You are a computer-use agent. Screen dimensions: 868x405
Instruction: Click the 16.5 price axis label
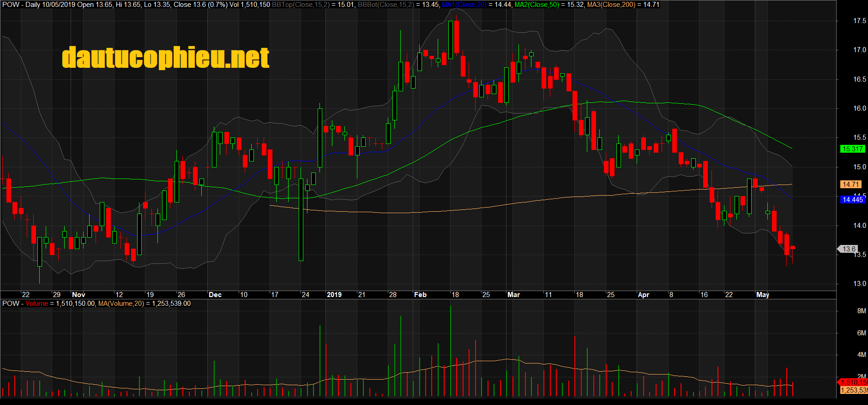pyautogui.click(x=860, y=79)
